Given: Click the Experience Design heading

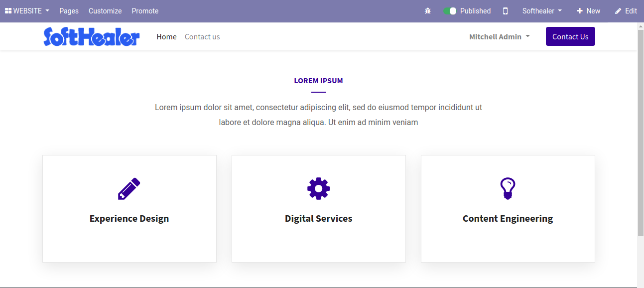Looking at the screenshot, I should tap(129, 218).
